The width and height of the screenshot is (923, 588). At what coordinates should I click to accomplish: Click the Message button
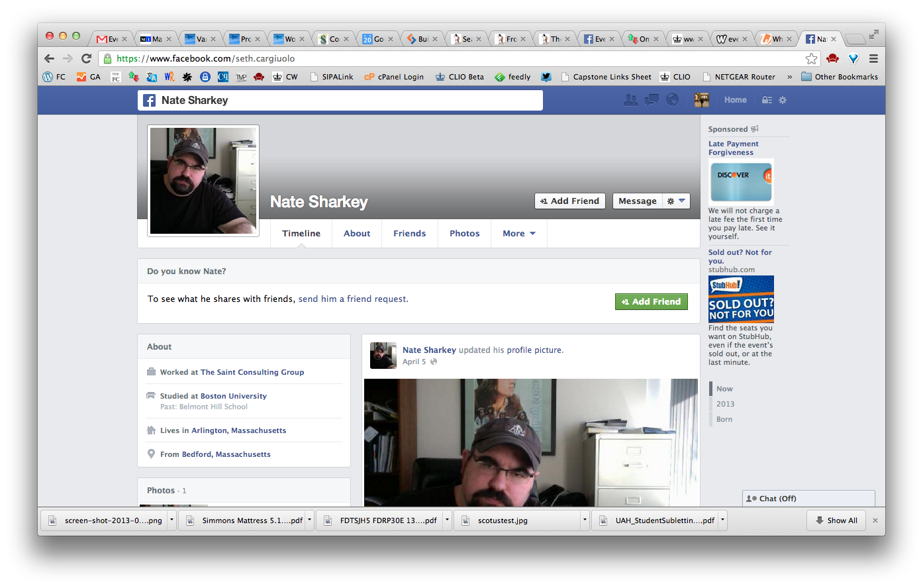click(x=638, y=201)
